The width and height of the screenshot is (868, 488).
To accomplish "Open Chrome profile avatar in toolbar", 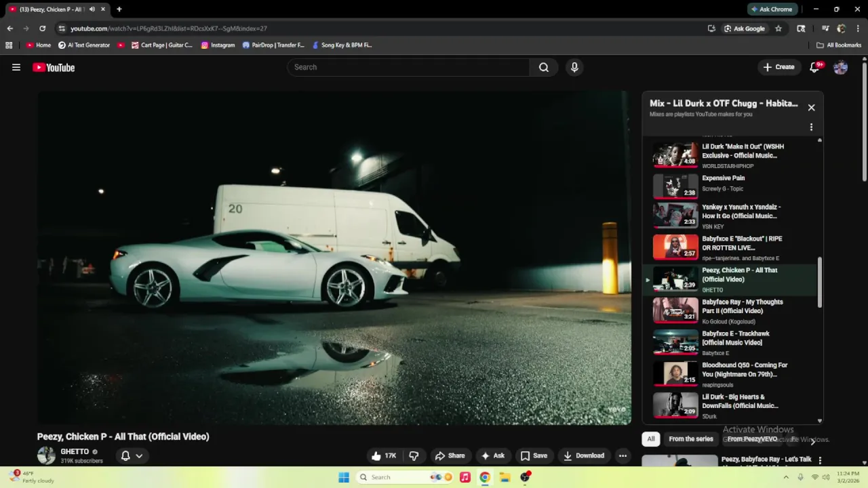I will tap(842, 28).
